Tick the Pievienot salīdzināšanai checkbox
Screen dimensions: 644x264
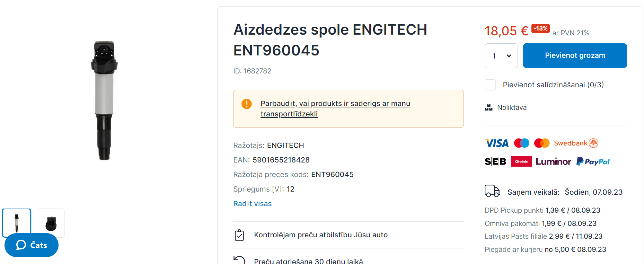490,85
